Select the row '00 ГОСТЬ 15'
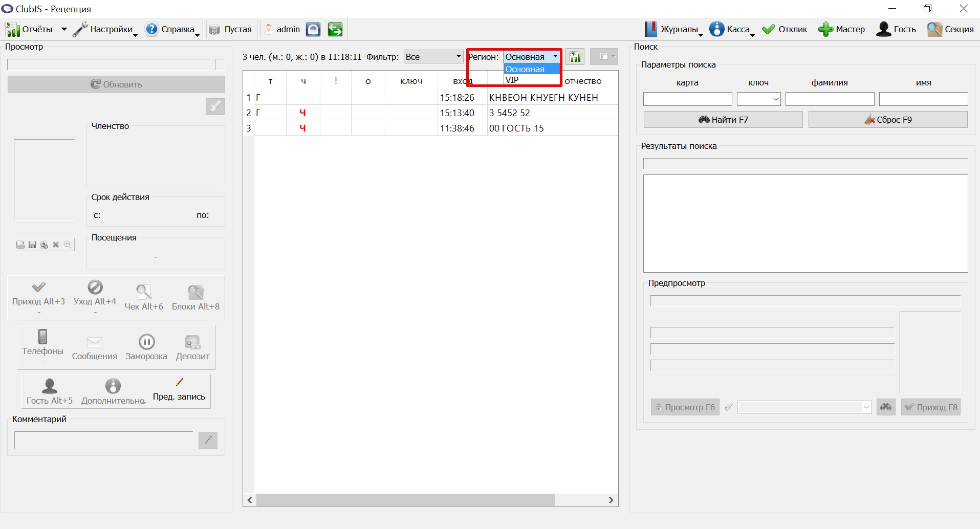The image size is (980, 529). pos(431,128)
